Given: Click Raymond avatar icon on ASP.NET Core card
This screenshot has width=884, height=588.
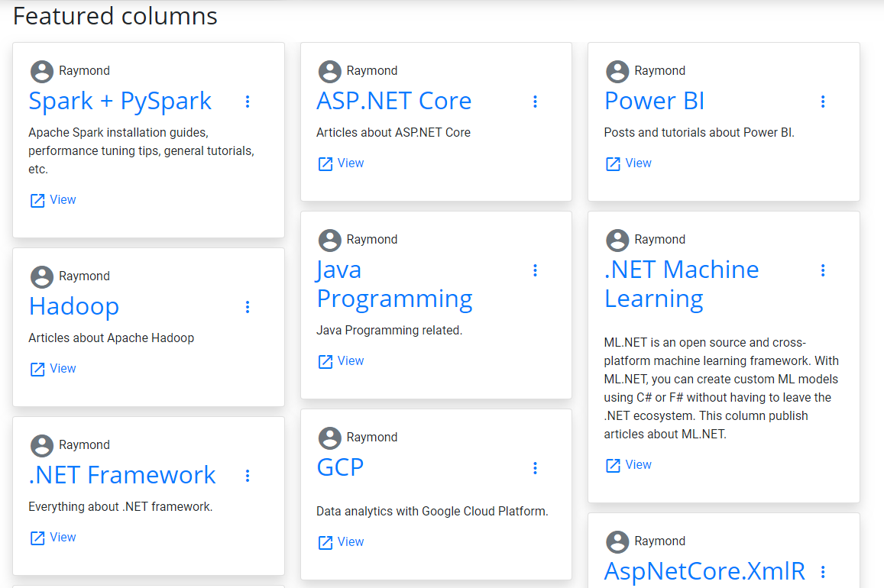Looking at the screenshot, I should [x=330, y=72].
